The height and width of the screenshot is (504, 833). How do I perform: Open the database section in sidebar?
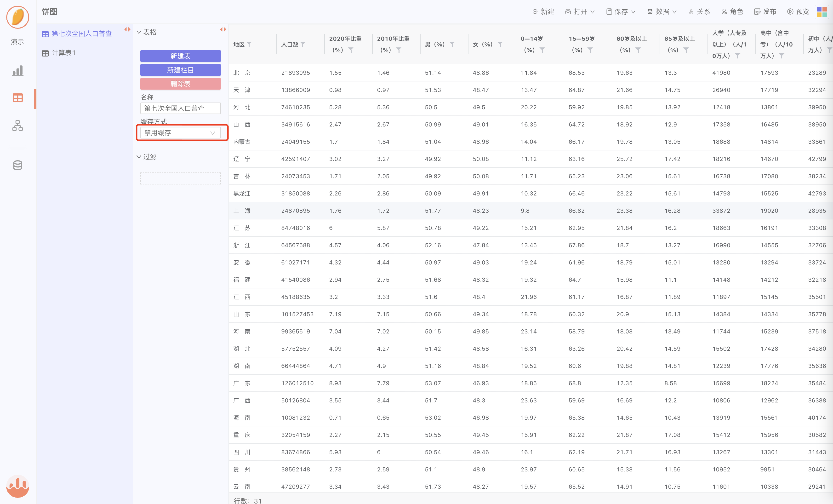(x=17, y=165)
